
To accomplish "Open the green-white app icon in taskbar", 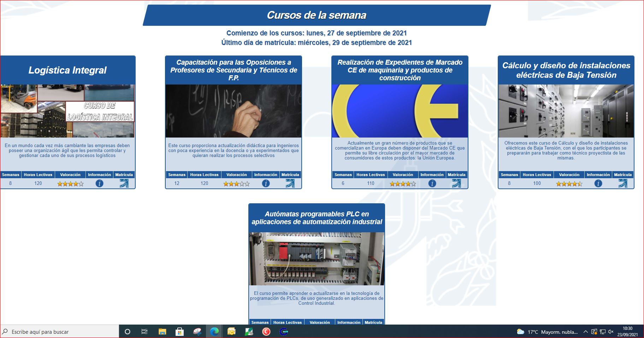I will click(x=249, y=332).
